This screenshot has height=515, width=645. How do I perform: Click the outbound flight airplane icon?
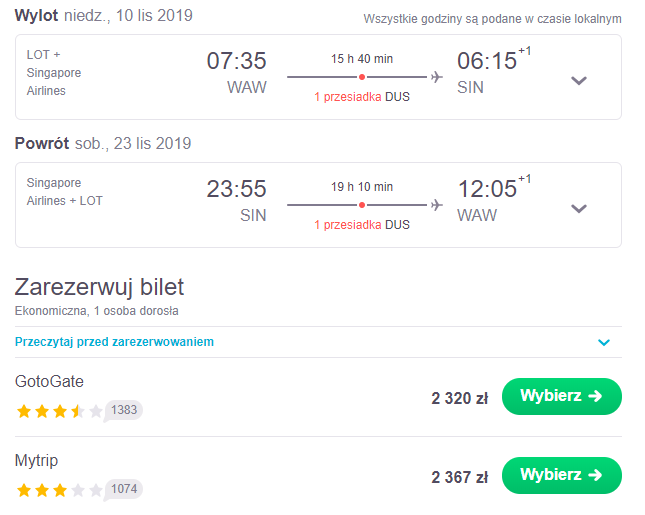(436, 77)
